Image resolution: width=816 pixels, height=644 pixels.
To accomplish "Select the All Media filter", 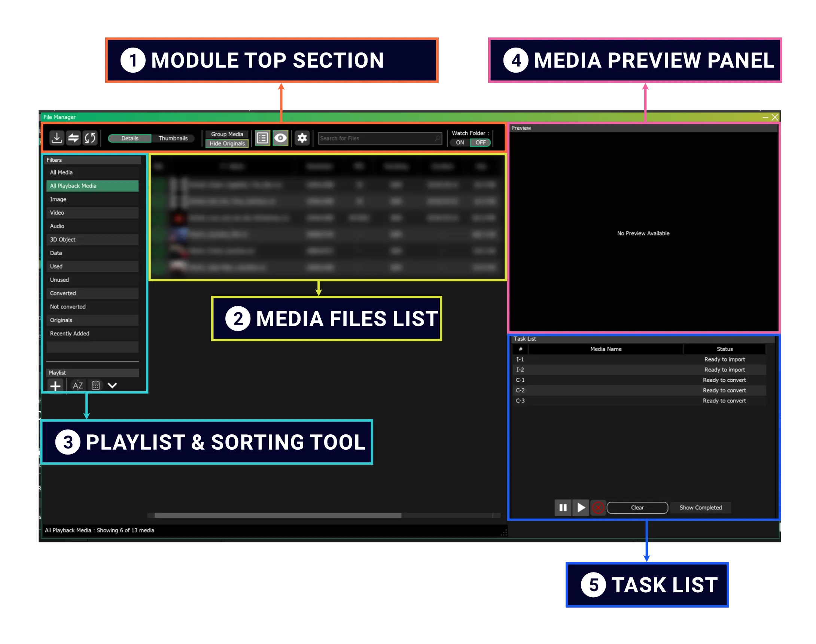I will click(92, 173).
